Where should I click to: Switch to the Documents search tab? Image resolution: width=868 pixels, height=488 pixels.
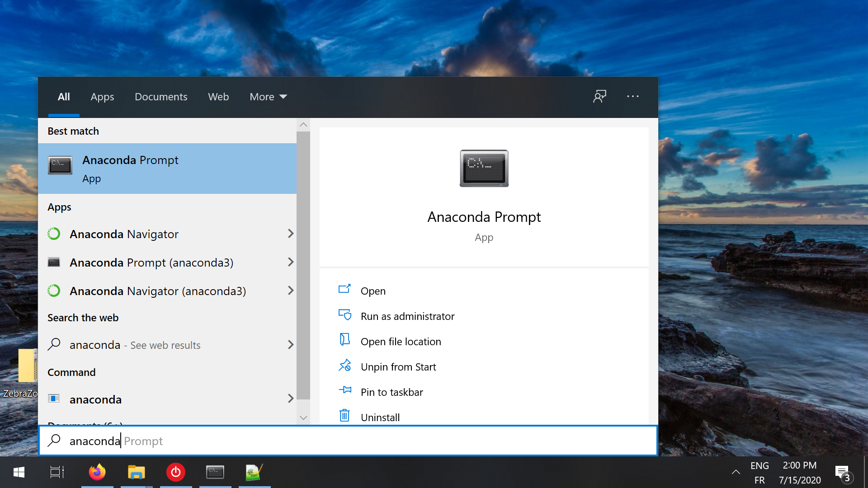(161, 97)
